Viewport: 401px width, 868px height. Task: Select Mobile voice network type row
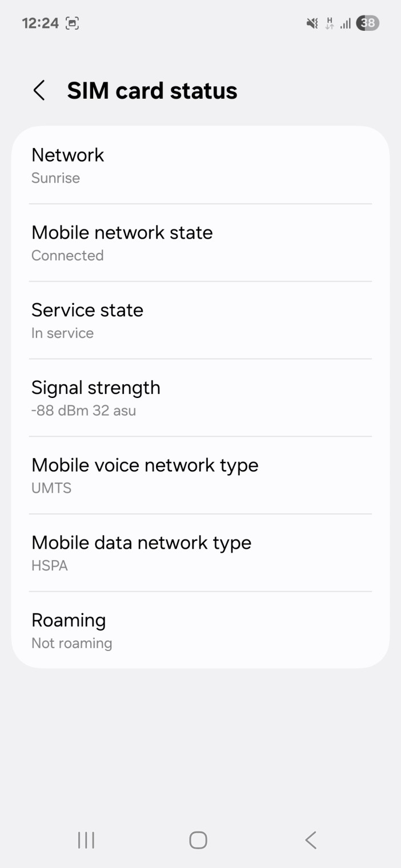click(200, 475)
